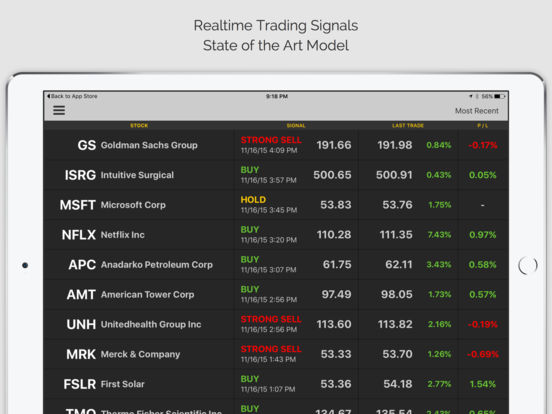The image size is (552, 414).
Task: Select the NFLX ticker symbol
Action: click(79, 235)
